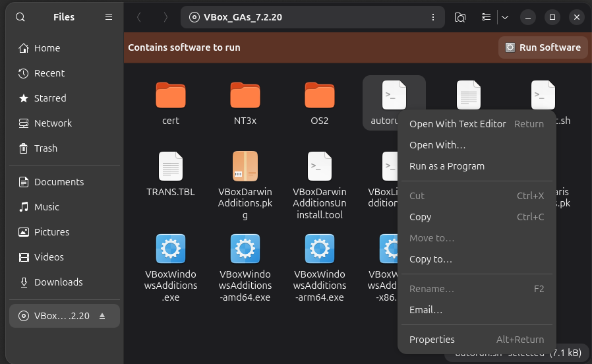Click the search everywhere folder icon in the header bar
592x364 pixels.
click(460, 17)
